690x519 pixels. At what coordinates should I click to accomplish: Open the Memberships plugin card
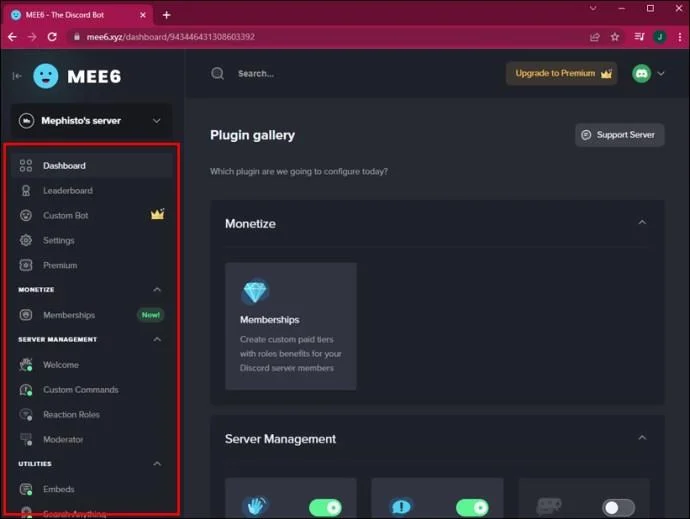pyautogui.click(x=291, y=326)
